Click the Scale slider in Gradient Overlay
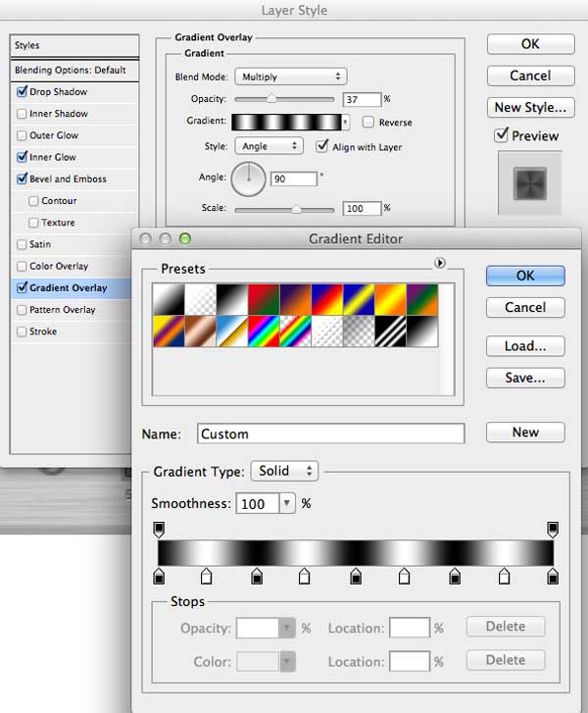The image size is (588, 713). [284, 209]
